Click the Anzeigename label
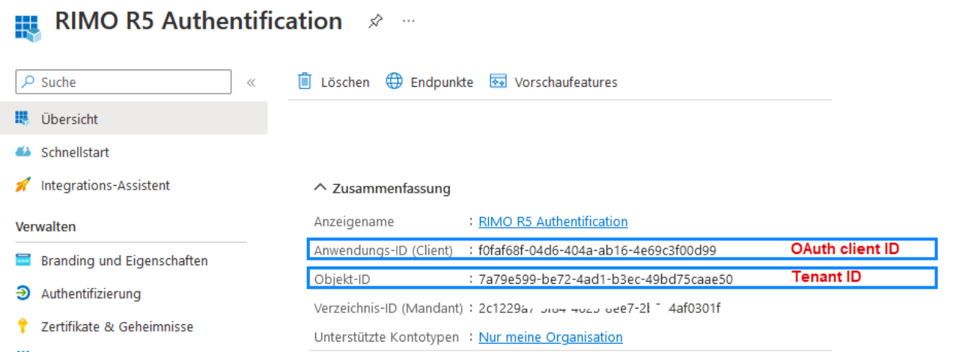 pos(354,222)
